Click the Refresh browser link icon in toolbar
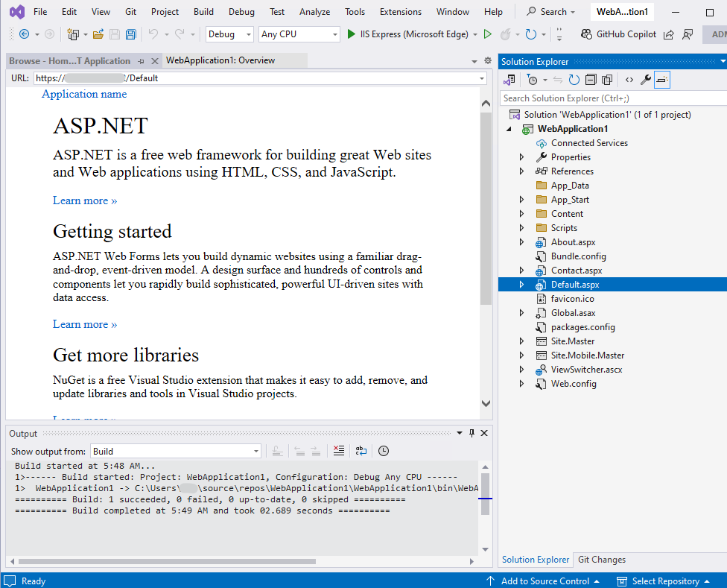This screenshot has width=727, height=588. [531, 34]
